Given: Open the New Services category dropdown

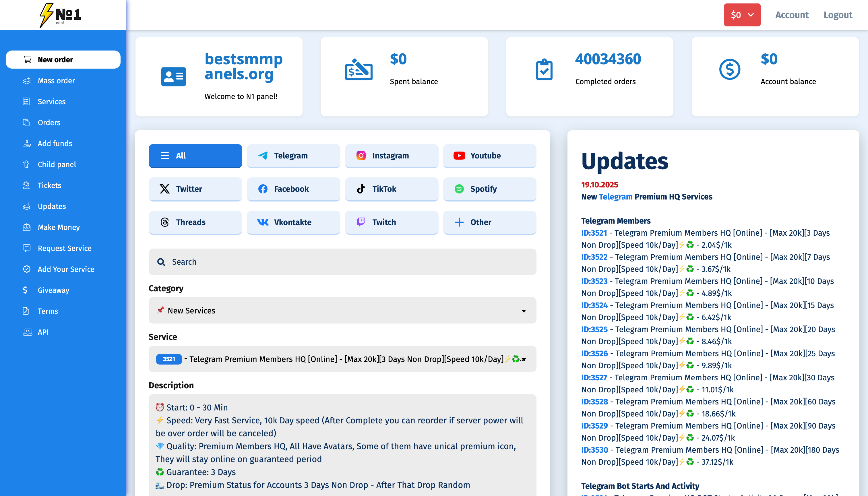Looking at the screenshot, I should [342, 310].
